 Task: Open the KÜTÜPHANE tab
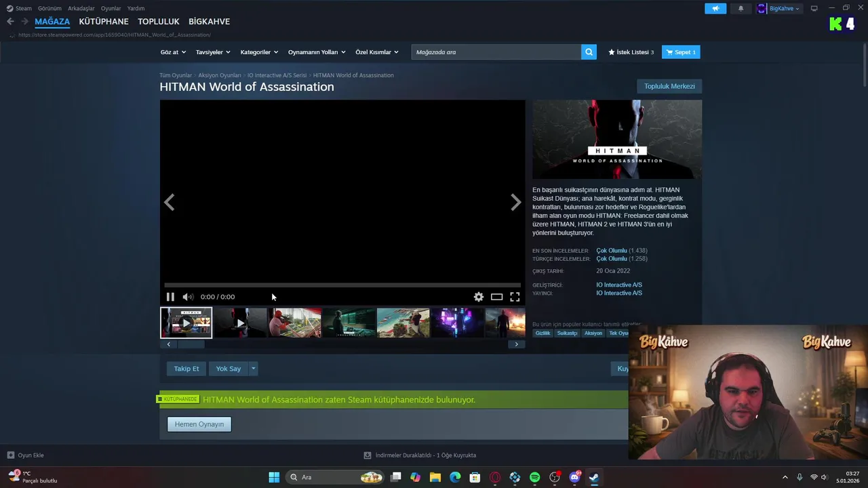pos(104,22)
